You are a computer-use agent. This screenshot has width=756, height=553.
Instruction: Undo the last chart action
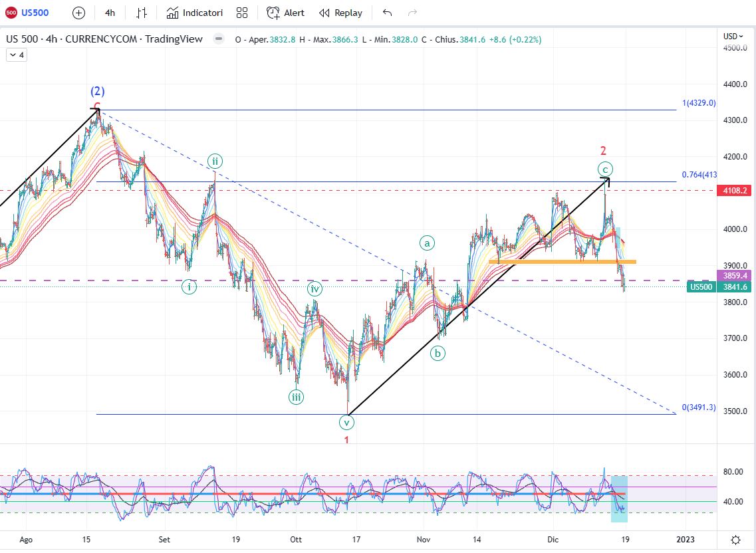pyautogui.click(x=388, y=13)
